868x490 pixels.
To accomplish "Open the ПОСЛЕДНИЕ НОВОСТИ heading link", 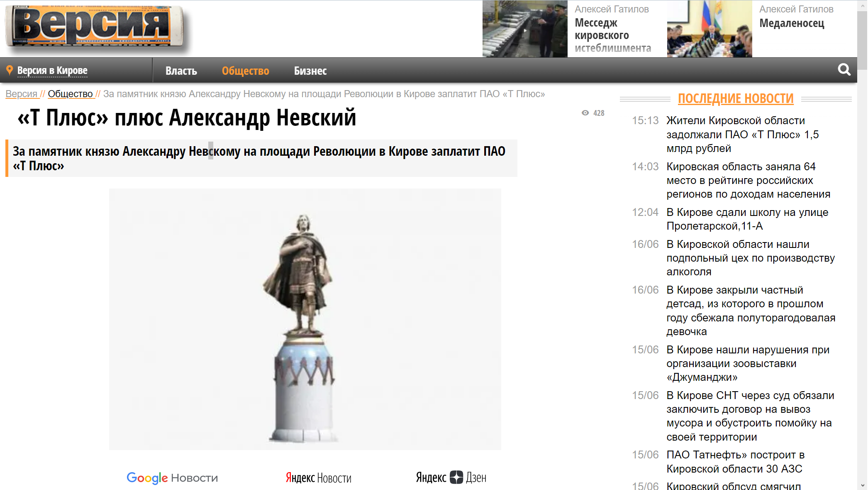I will (735, 98).
